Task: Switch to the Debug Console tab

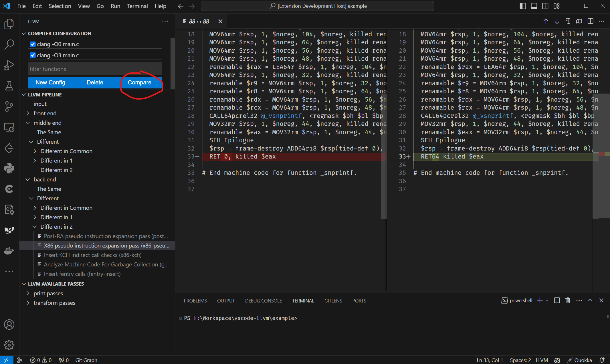Action: (x=263, y=301)
